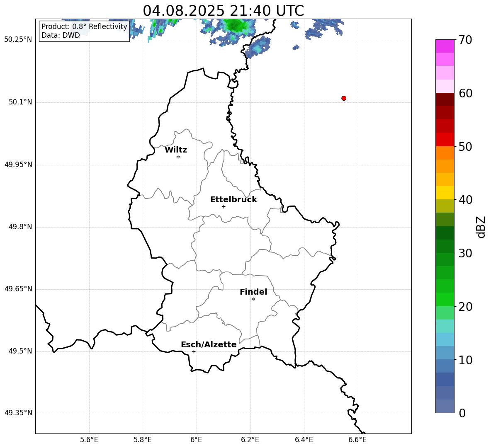The height and width of the screenshot is (448, 491).
Task: Click the 60 tick on the colorbar
Action: coord(465,93)
